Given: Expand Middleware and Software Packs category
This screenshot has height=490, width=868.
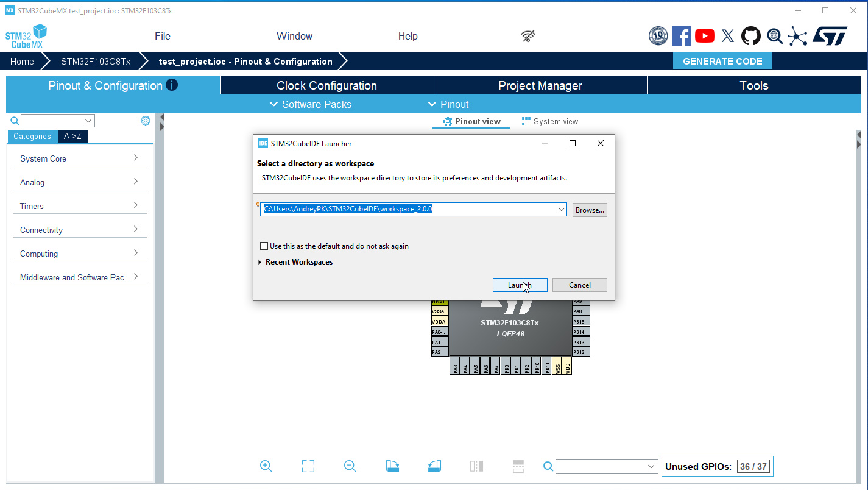Looking at the screenshot, I should tap(80, 277).
